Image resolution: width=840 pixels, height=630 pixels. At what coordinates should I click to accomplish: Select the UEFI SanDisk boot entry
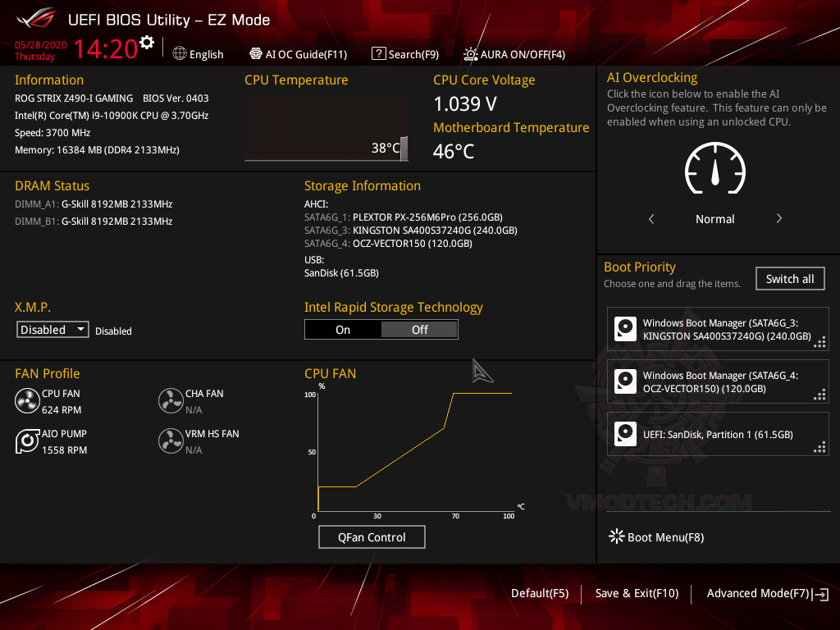(718, 435)
